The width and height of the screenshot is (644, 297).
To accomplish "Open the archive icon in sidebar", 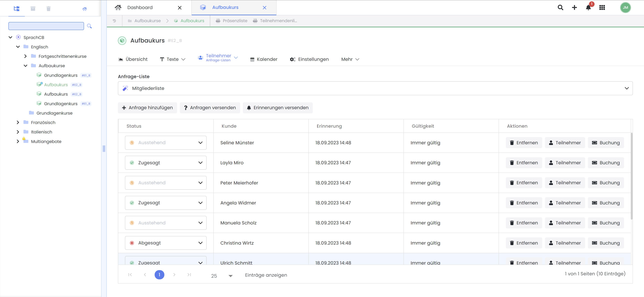I will (x=33, y=9).
